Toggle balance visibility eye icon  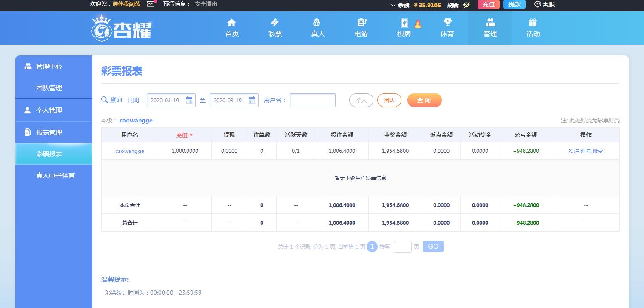(466, 5)
